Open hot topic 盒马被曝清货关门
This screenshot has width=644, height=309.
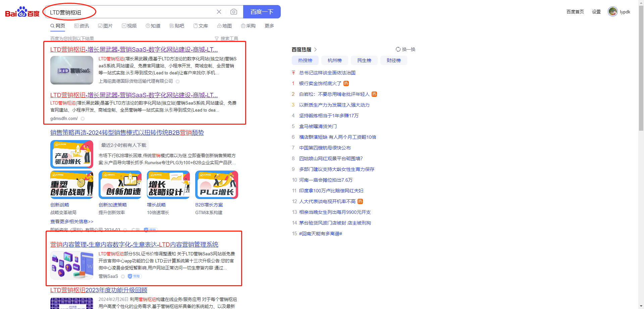coord(318,126)
